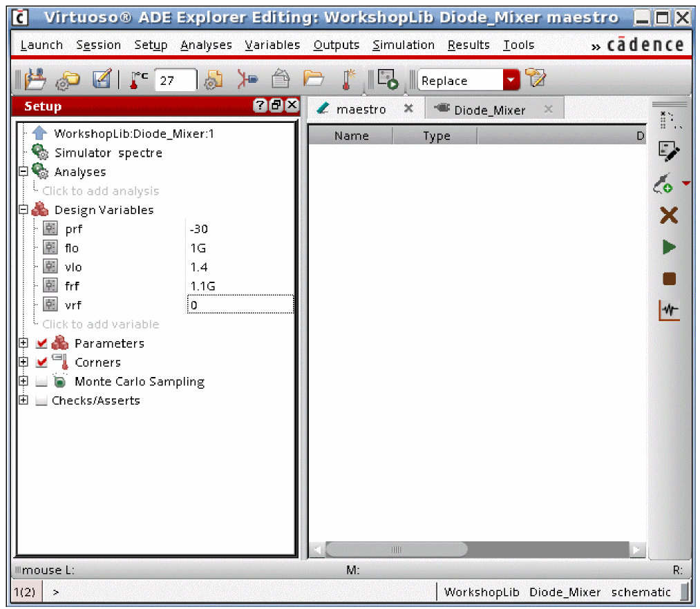This screenshot has height=609, width=700.
Task: Show more menus with the chevron
Action: 596,47
